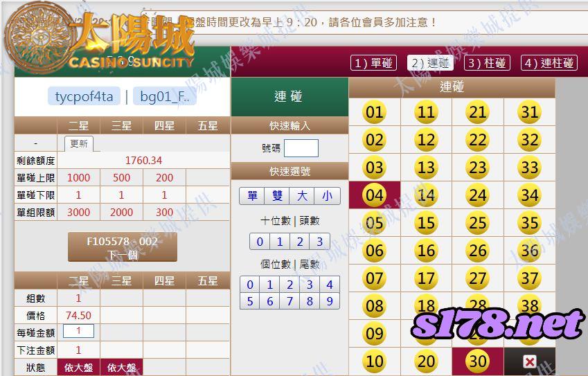Click the 更新 refresh tab

coord(79,144)
